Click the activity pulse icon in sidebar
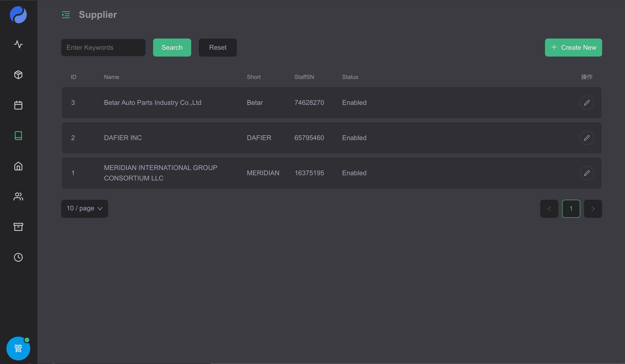 pyautogui.click(x=18, y=44)
